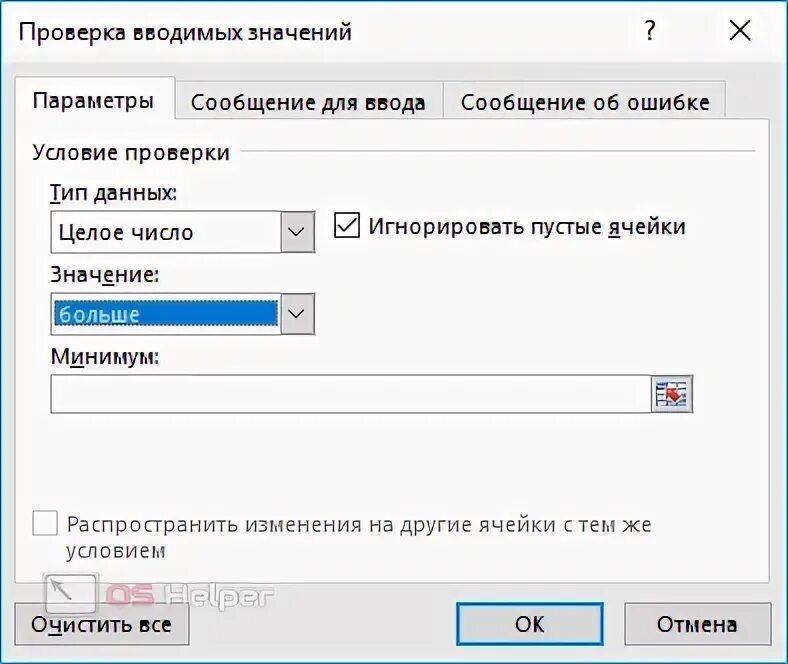Click the Очистить все button
This screenshot has height=664, width=788.
[x=102, y=624]
